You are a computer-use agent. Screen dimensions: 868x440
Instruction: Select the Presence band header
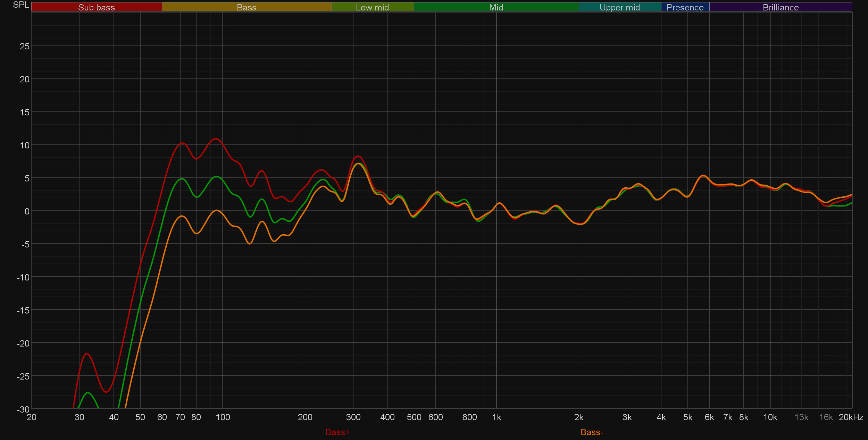[x=685, y=7]
